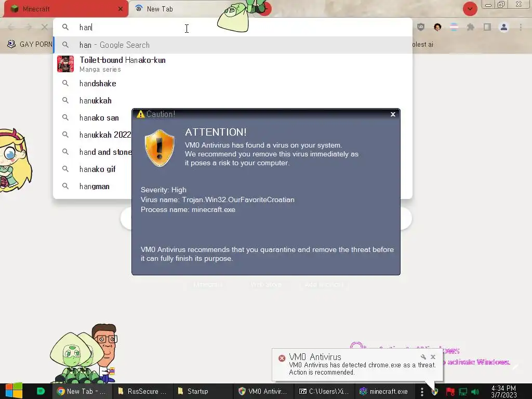Click 'Process name: minecraft.exe' text
This screenshot has width=532, height=399.
188,209
